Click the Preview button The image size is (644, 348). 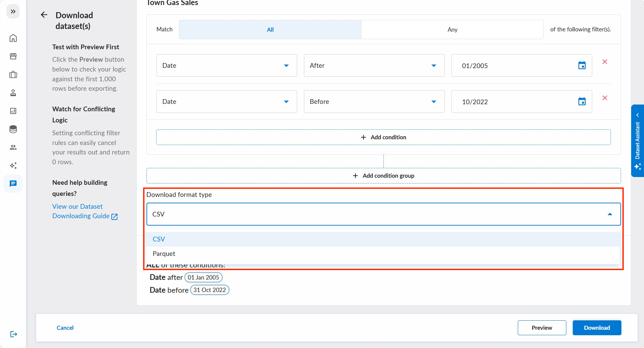click(x=542, y=328)
